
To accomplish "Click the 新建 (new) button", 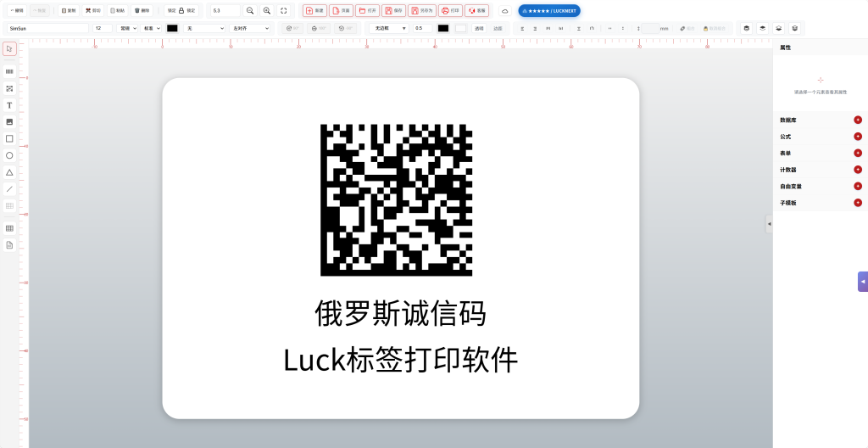I will [314, 10].
